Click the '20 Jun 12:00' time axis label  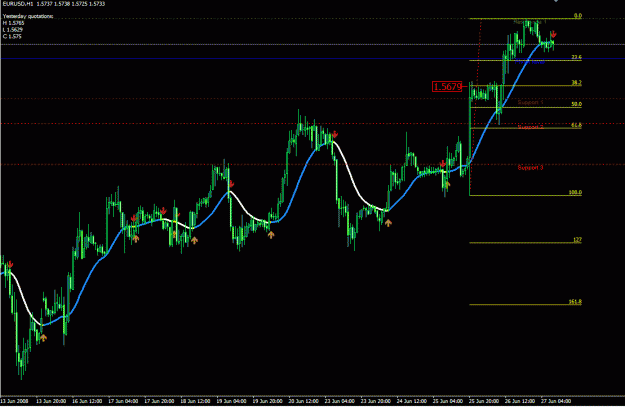pyautogui.click(x=303, y=401)
